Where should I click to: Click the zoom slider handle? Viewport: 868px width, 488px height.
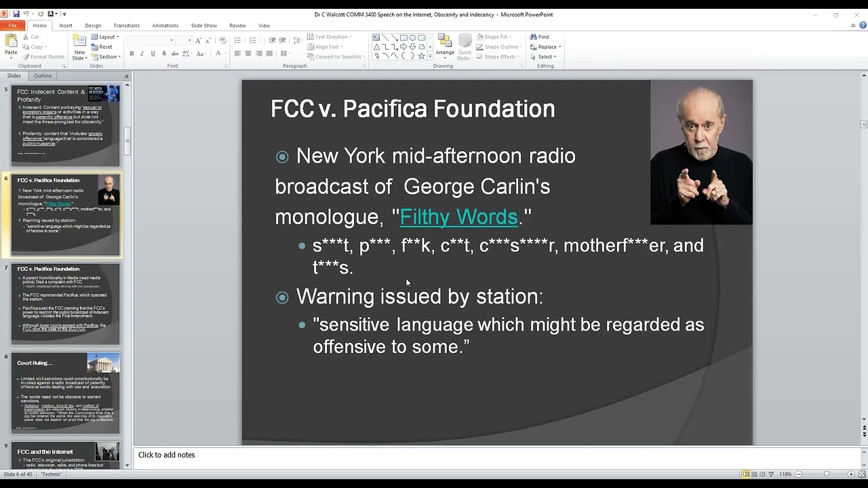[826, 474]
